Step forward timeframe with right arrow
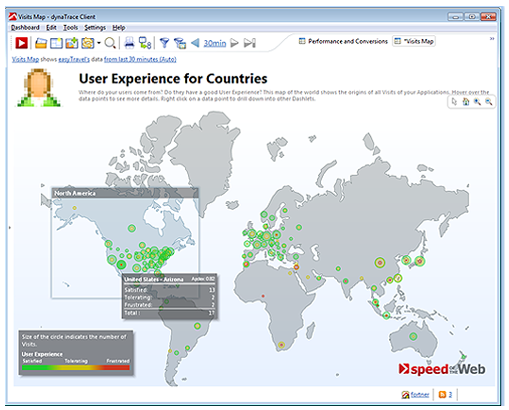This screenshot has width=509, height=410. point(234,43)
